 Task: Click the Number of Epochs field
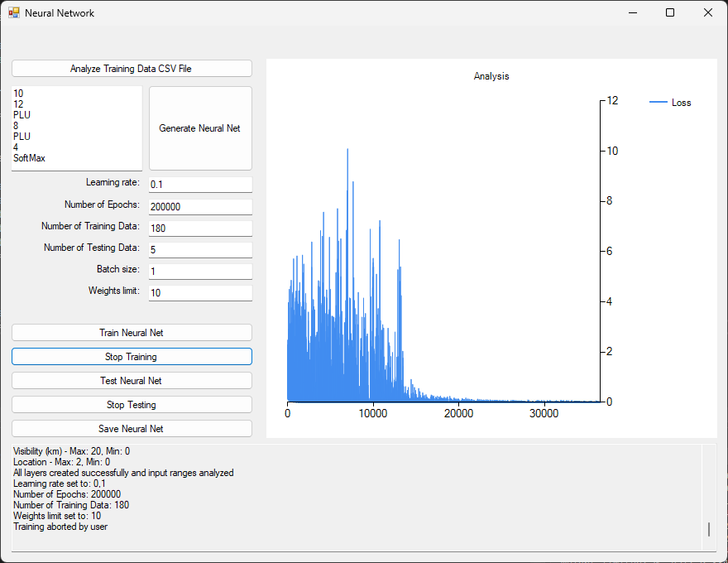(200, 206)
